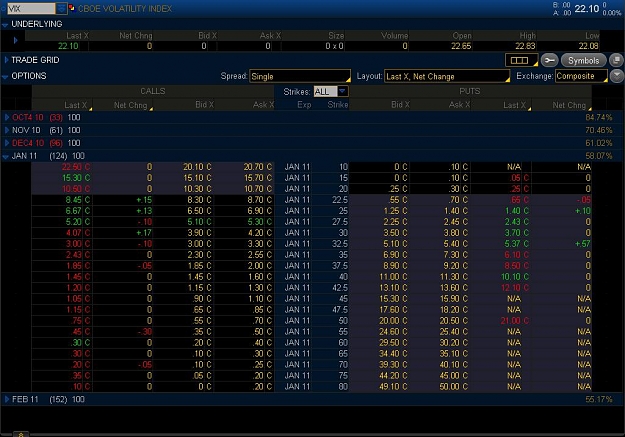Open the symbol list arrow next to VIX
Viewport: 625px width, 437px height.
(61, 8)
